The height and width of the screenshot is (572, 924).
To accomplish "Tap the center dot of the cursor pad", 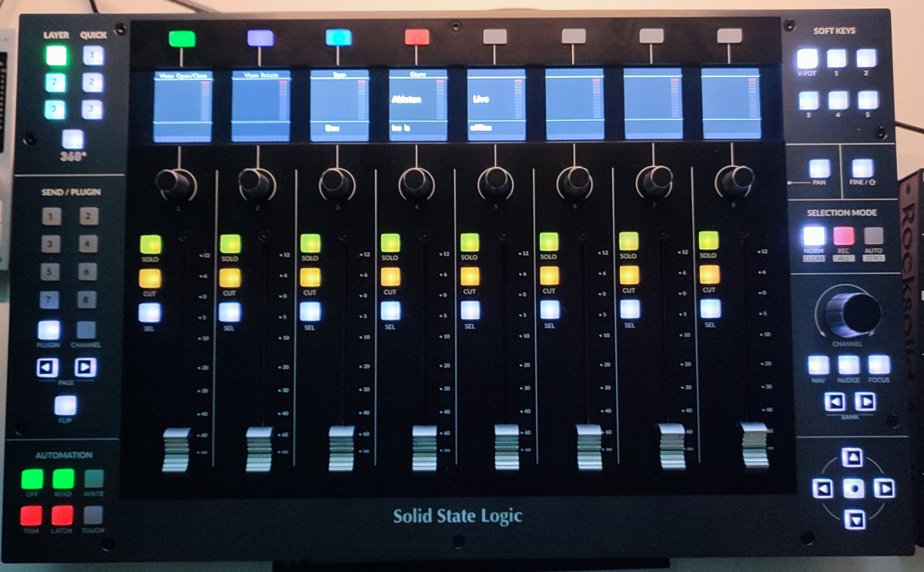I will pyautogui.click(x=853, y=488).
